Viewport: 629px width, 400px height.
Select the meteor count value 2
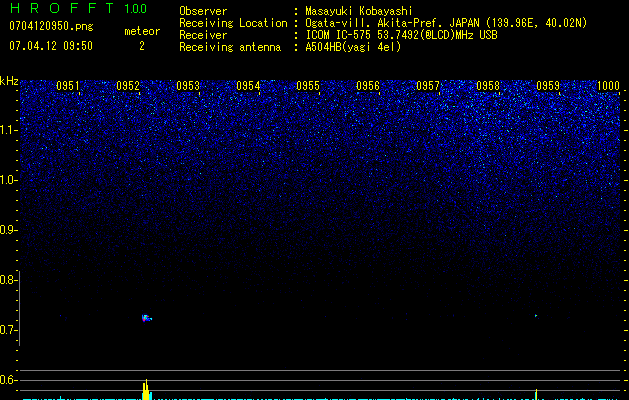coord(142,46)
